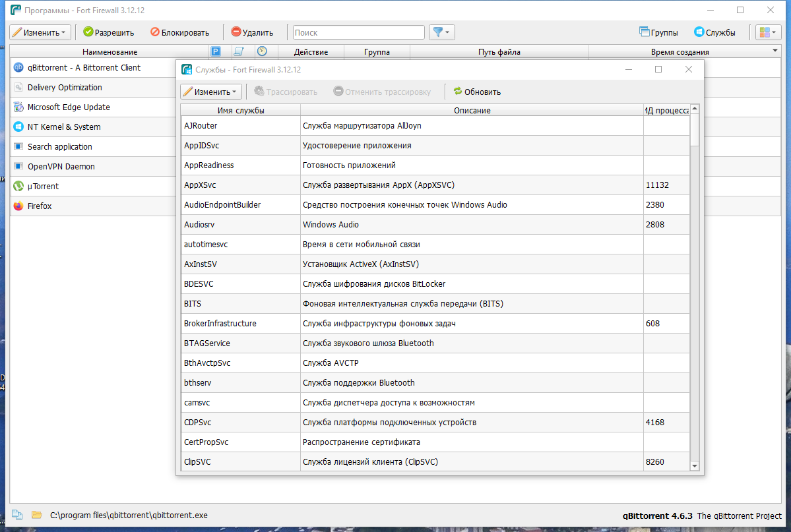
Task: Sort by the Группа column header
Action: (377, 51)
